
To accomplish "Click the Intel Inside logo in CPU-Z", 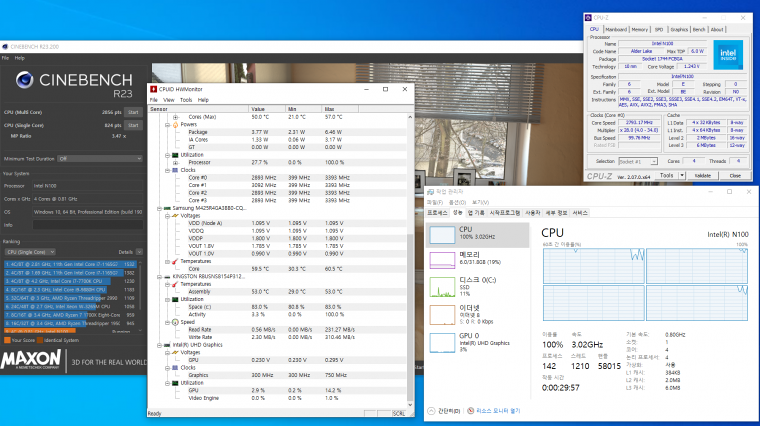I will 728,55.
